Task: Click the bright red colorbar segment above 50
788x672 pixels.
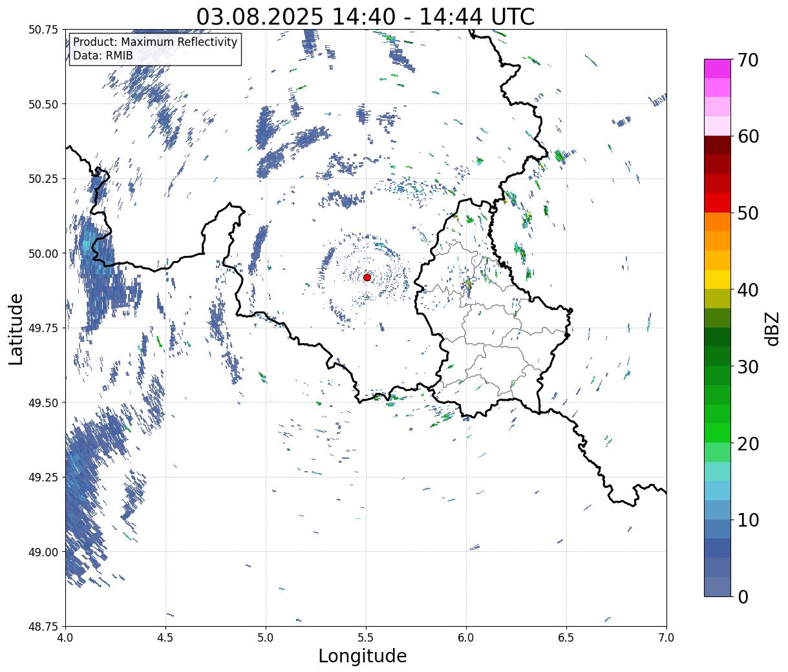Action: (x=718, y=202)
